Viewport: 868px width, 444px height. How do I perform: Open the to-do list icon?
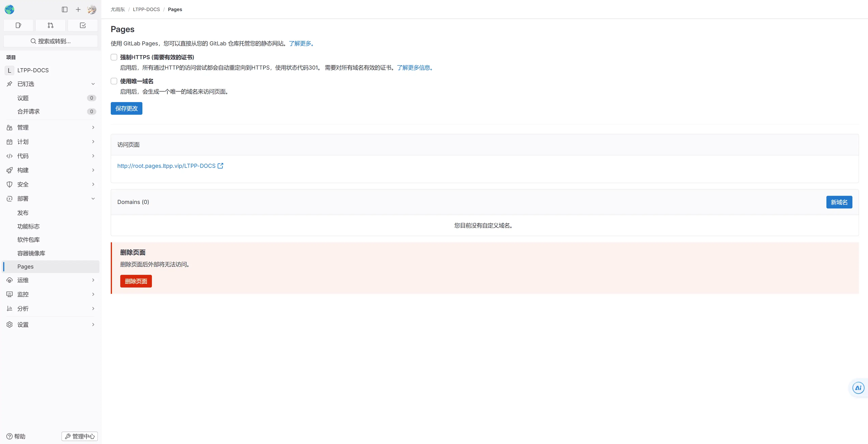click(x=83, y=25)
